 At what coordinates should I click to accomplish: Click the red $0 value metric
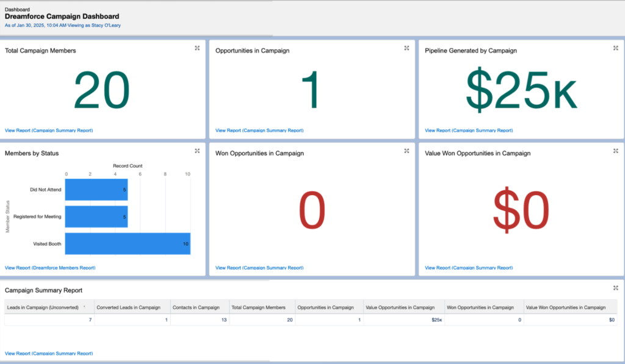(x=521, y=210)
